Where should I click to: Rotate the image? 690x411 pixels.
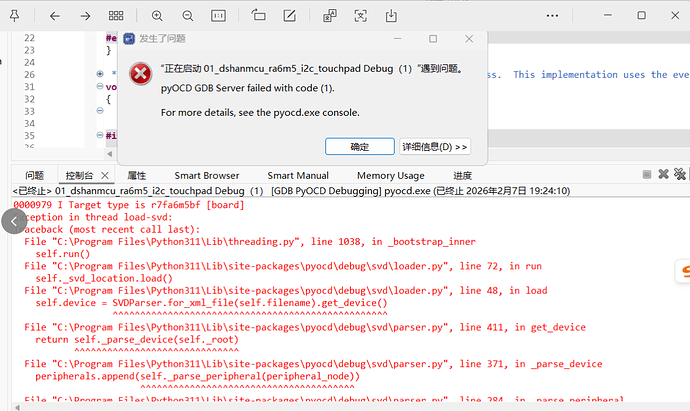coord(259,16)
